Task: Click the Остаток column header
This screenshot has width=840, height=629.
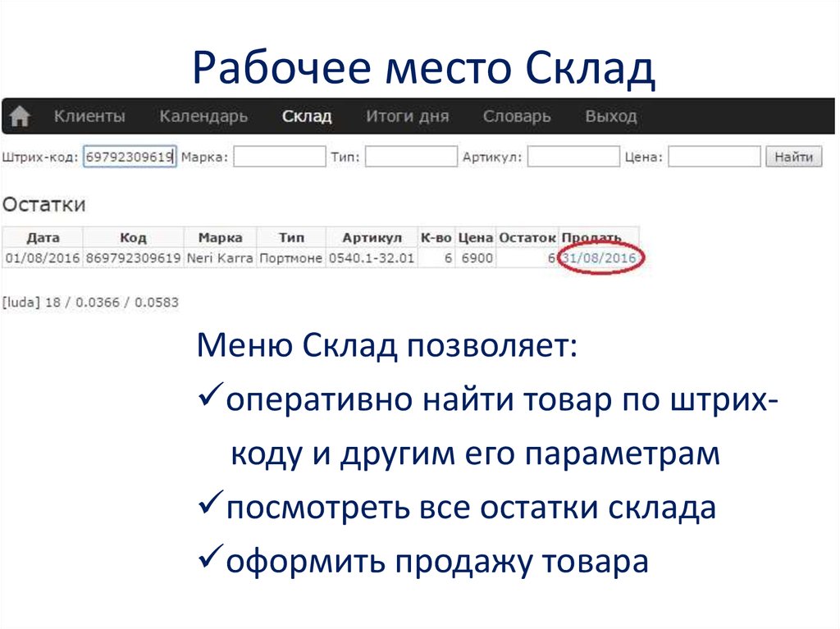Action: click(x=526, y=238)
